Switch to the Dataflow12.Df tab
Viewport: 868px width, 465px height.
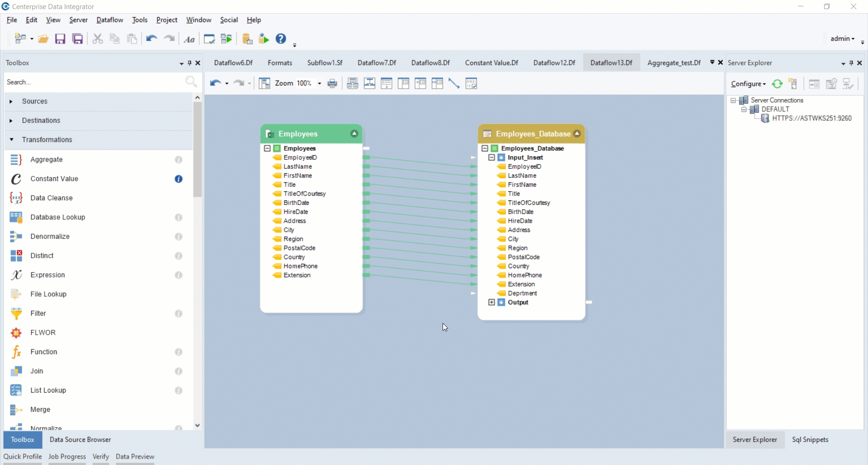[x=554, y=63]
